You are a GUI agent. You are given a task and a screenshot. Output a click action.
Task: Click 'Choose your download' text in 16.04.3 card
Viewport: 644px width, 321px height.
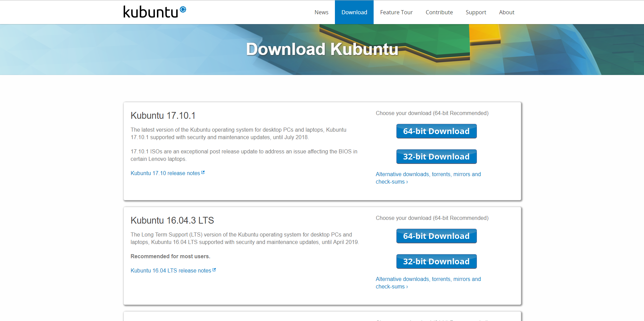pos(432,218)
